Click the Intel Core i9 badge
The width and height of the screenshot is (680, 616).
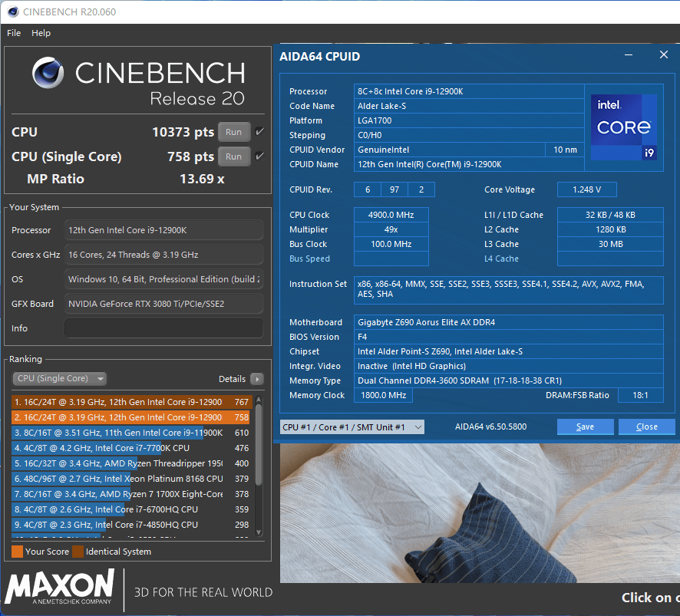[x=624, y=127]
